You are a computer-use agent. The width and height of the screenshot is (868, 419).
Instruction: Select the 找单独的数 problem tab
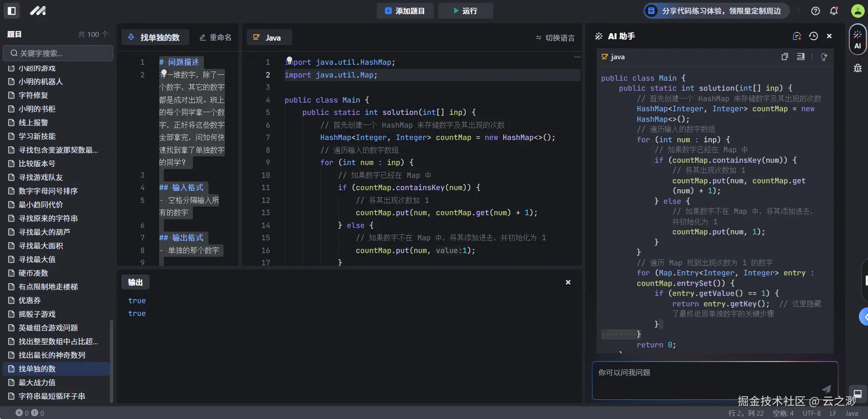click(x=155, y=37)
